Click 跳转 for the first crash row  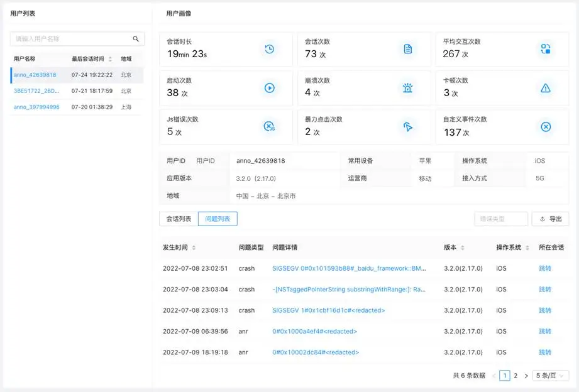(544, 268)
